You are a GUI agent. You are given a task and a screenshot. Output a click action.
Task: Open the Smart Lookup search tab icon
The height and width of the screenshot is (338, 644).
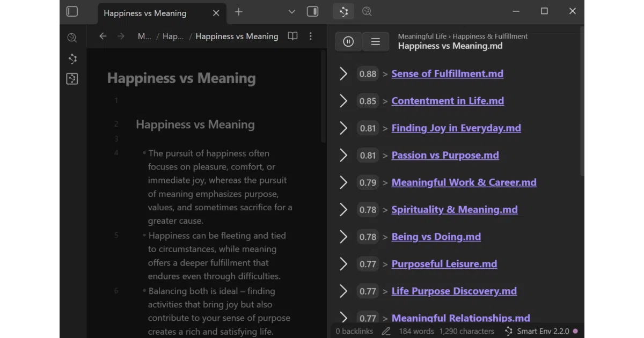coord(367,11)
